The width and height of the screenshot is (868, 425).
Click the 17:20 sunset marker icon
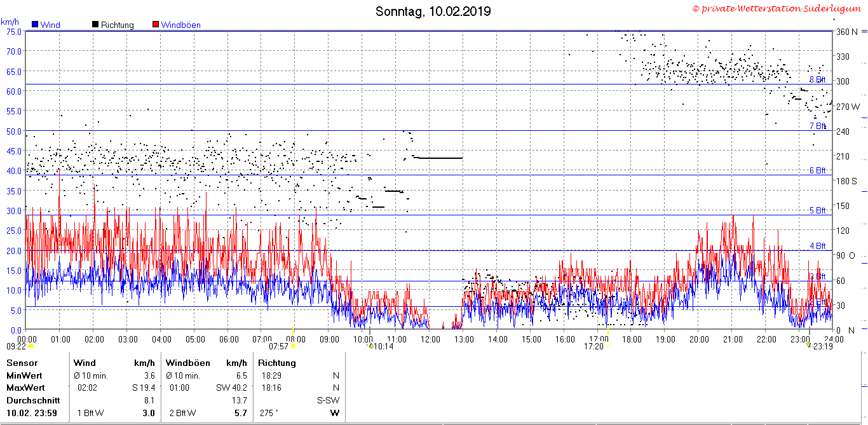coord(607,346)
